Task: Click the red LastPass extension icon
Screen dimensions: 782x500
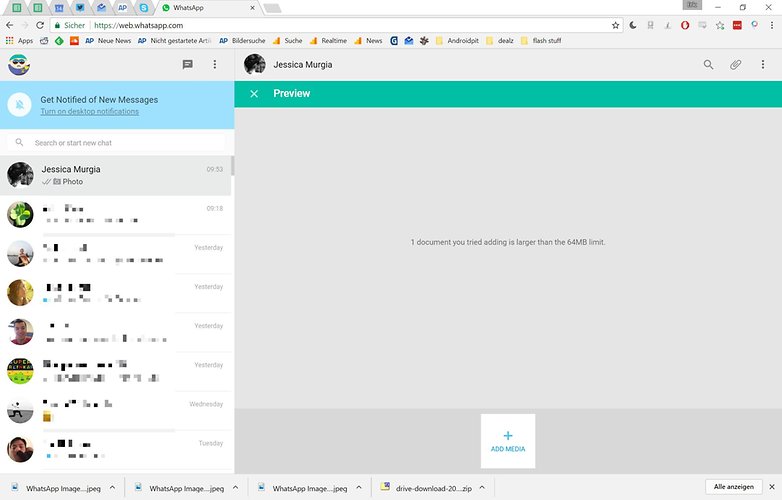Action: [x=737, y=25]
